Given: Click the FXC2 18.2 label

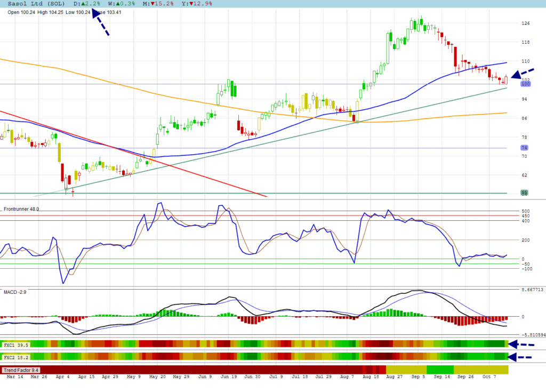Looking at the screenshot, I should point(16,357).
